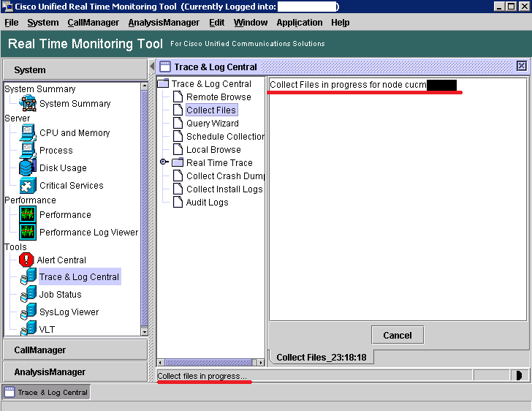The image size is (532, 411).
Task: Open SysLog Viewer from the Tools list
Action: (69, 312)
